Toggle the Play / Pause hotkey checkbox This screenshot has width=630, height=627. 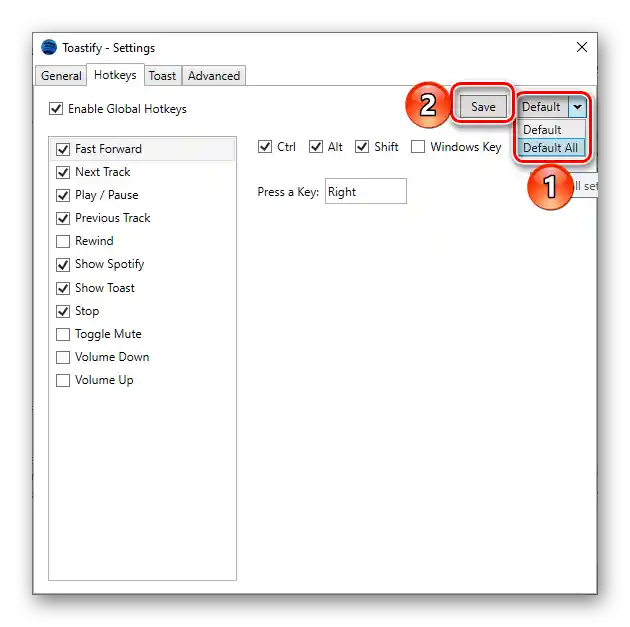(63, 196)
